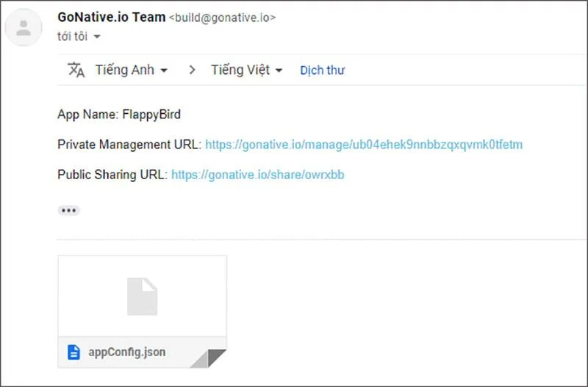The image size is (588, 387).
Task: Click the 'App Name: FlappyBird' line
Action: (x=119, y=115)
